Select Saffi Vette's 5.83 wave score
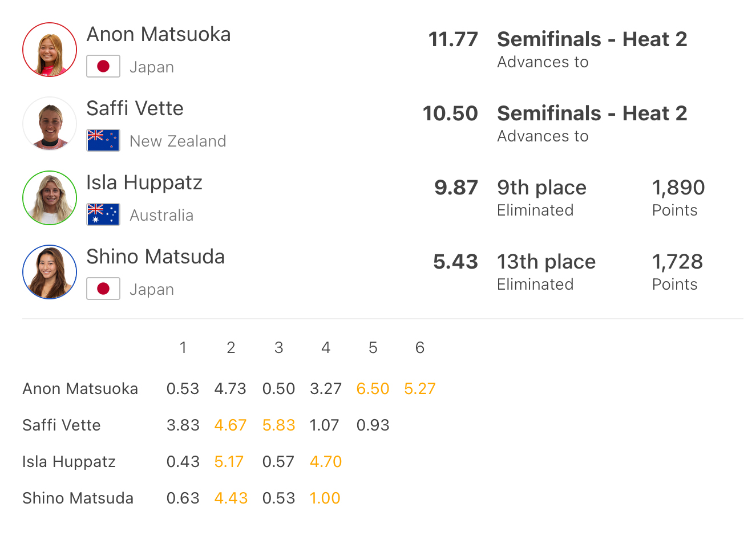 point(278,425)
